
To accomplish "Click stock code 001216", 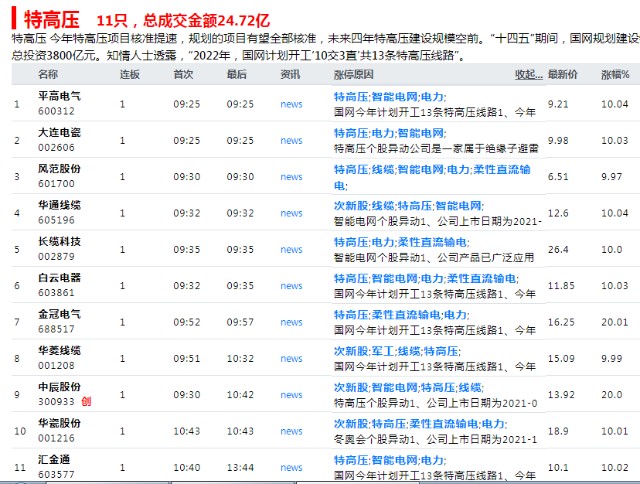I will click(56, 438).
